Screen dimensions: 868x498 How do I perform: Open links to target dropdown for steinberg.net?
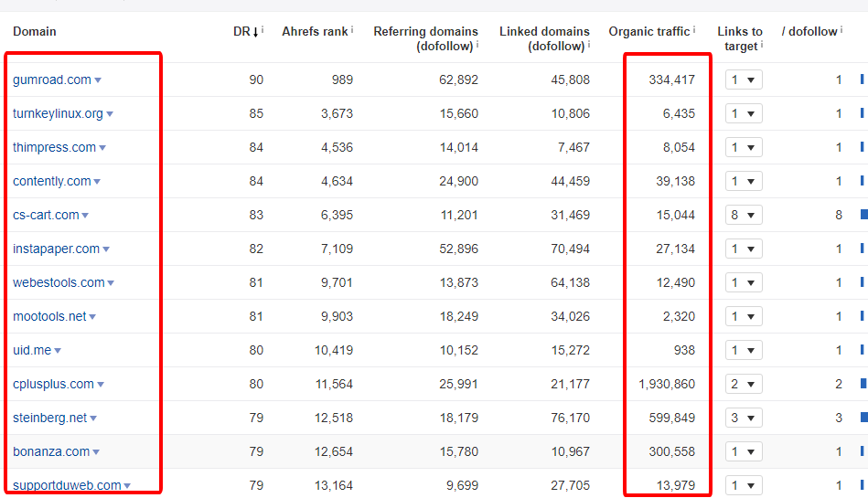(741, 418)
